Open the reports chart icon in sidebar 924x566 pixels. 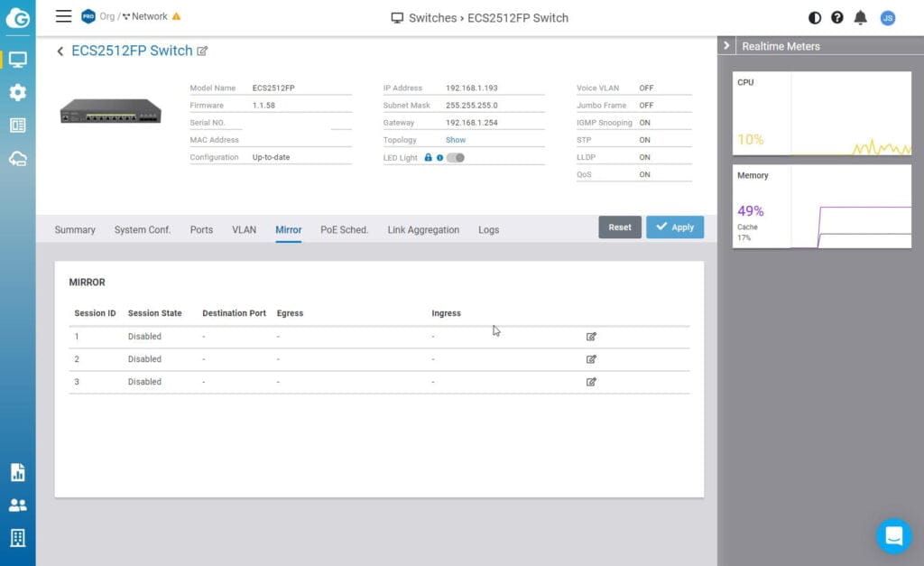pyautogui.click(x=17, y=472)
